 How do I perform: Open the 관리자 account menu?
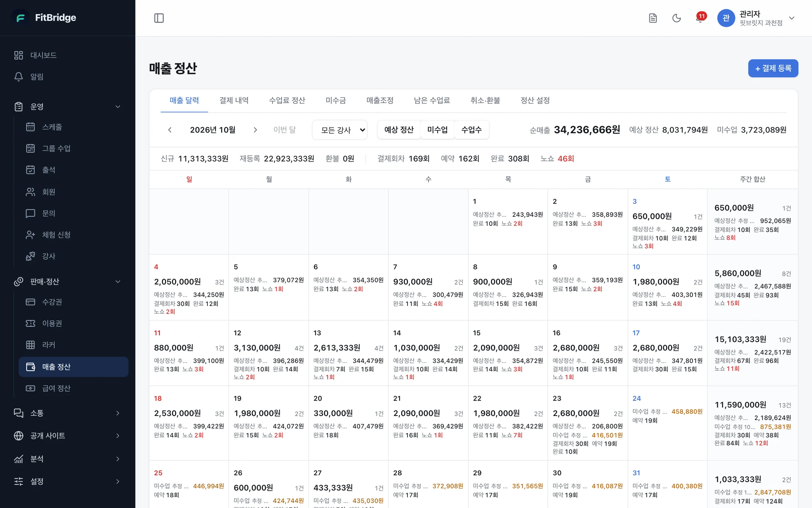(756, 18)
